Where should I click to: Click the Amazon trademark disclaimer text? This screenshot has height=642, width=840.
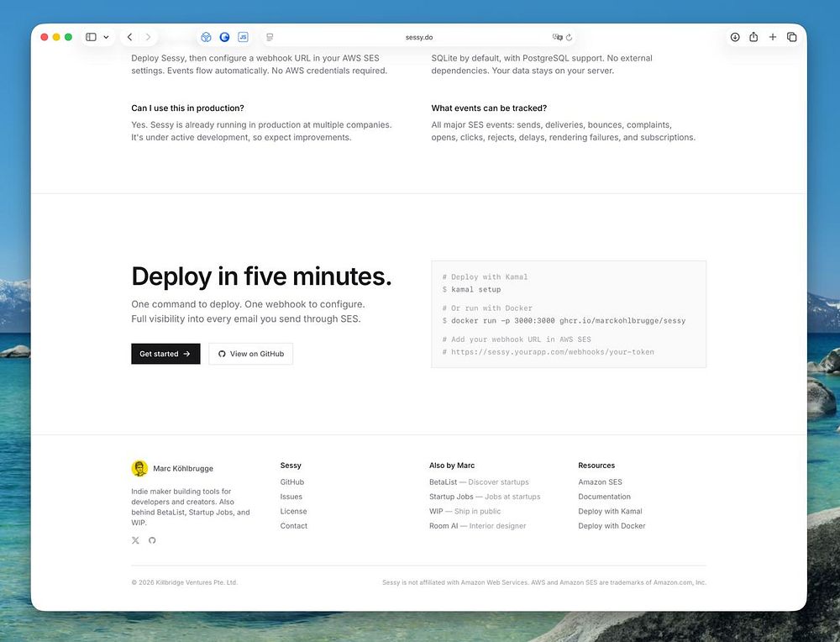click(x=544, y=582)
